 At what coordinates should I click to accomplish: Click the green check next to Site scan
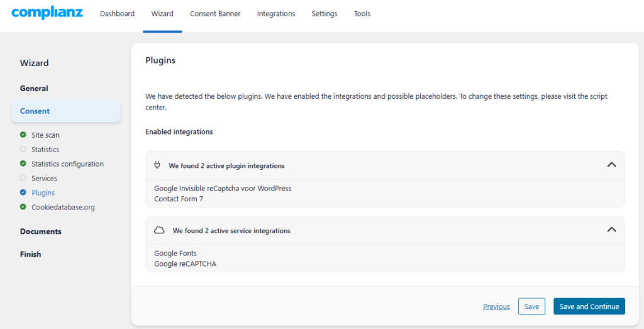point(23,135)
